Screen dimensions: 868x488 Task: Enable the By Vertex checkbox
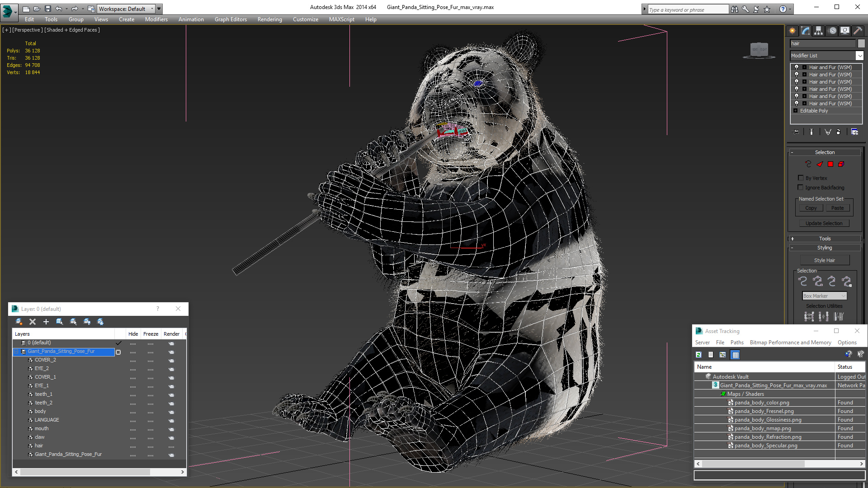[x=801, y=178]
